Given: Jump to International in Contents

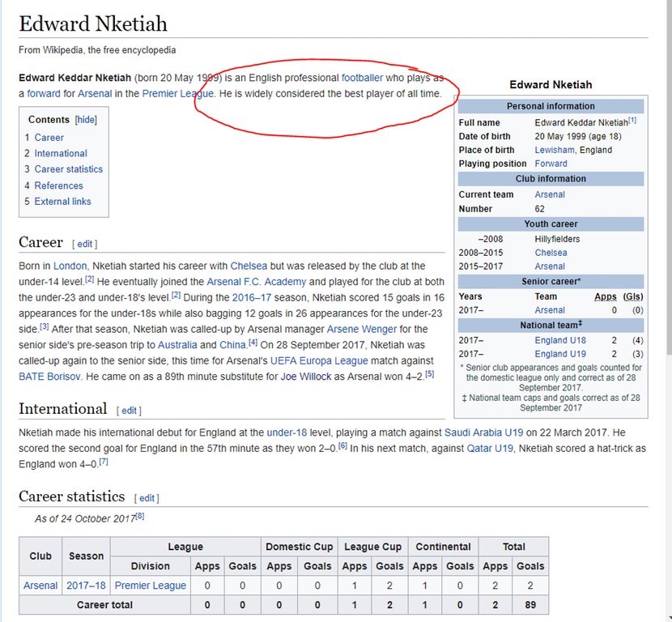Looking at the screenshot, I should (x=61, y=153).
